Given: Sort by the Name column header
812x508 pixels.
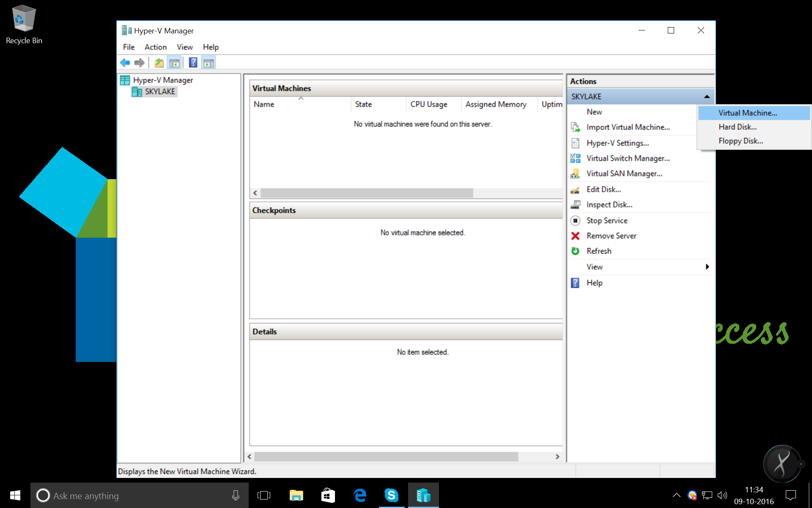Looking at the screenshot, I should (x=301, y=104).
